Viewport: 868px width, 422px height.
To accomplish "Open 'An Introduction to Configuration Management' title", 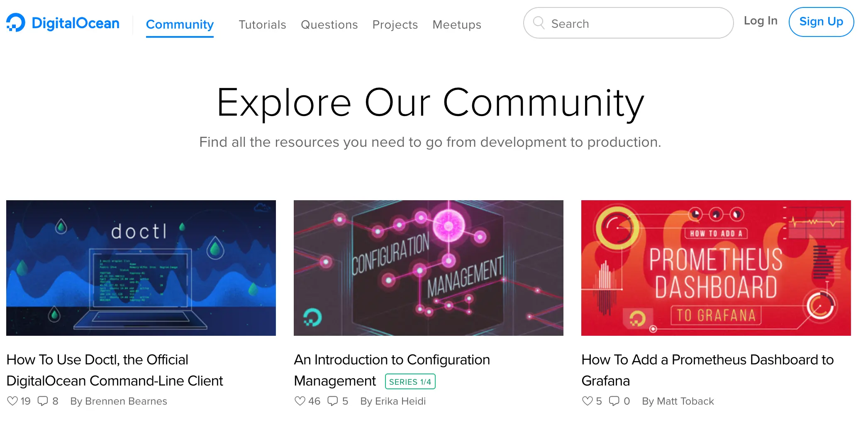I will pos(392,370).
